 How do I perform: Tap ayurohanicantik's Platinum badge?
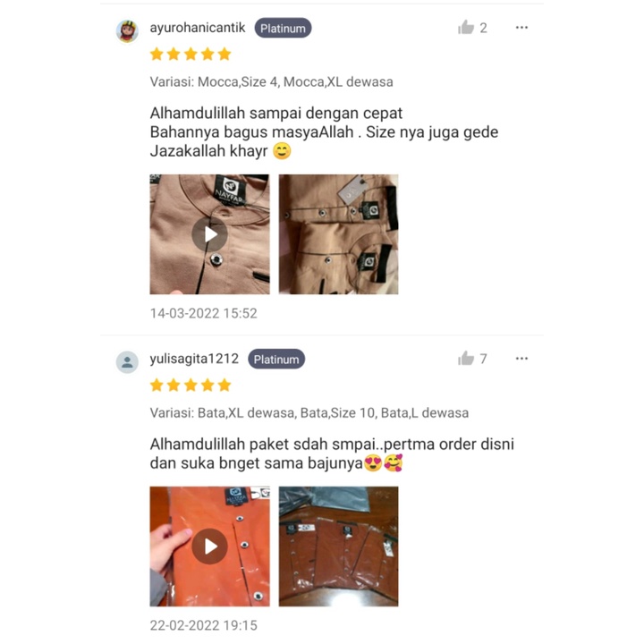(283, 28)
